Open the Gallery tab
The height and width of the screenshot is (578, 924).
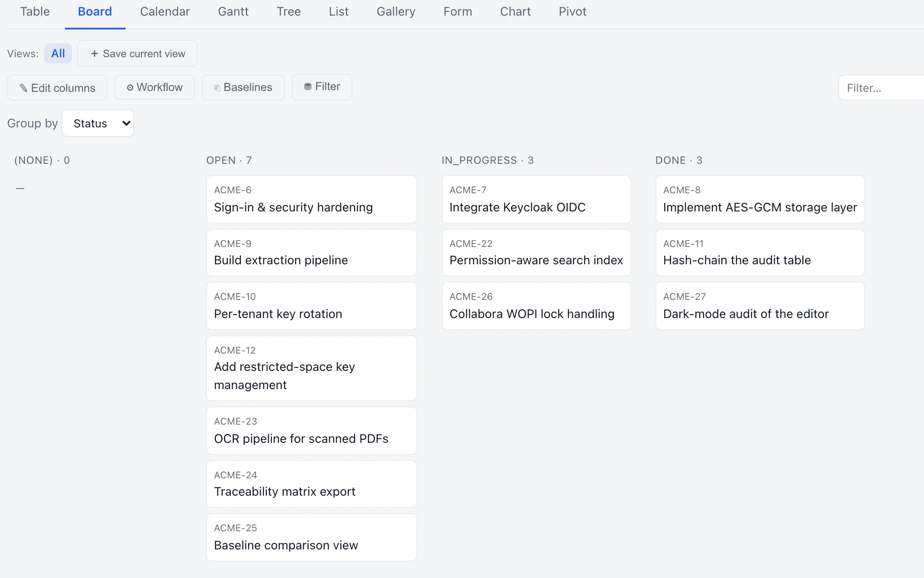tap(396, 12)
